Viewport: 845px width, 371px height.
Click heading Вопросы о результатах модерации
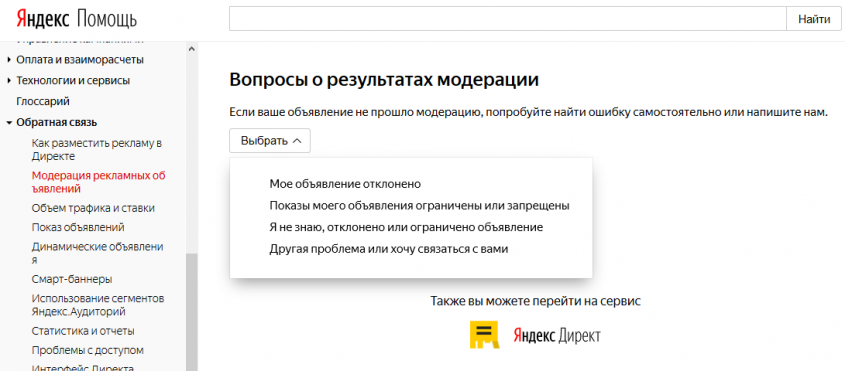pos(384,80)
